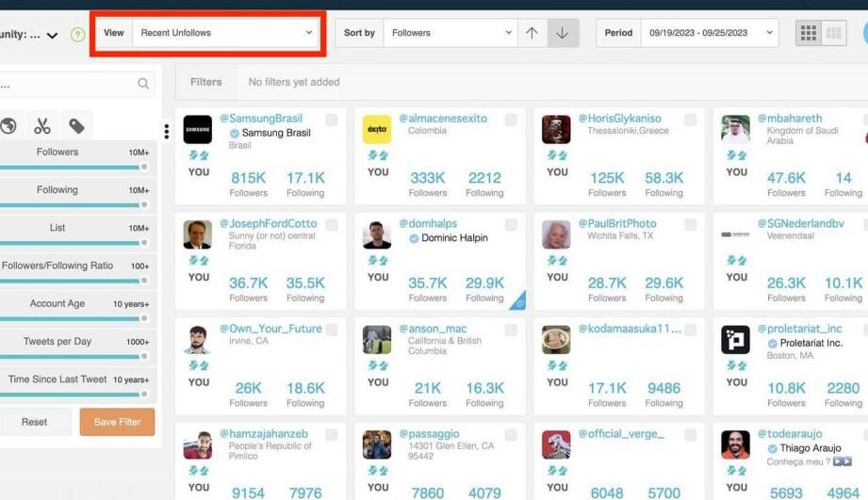The image size is (868, 500).
Task: Click the search magnifier icon
Action: [x=143, y=84]
